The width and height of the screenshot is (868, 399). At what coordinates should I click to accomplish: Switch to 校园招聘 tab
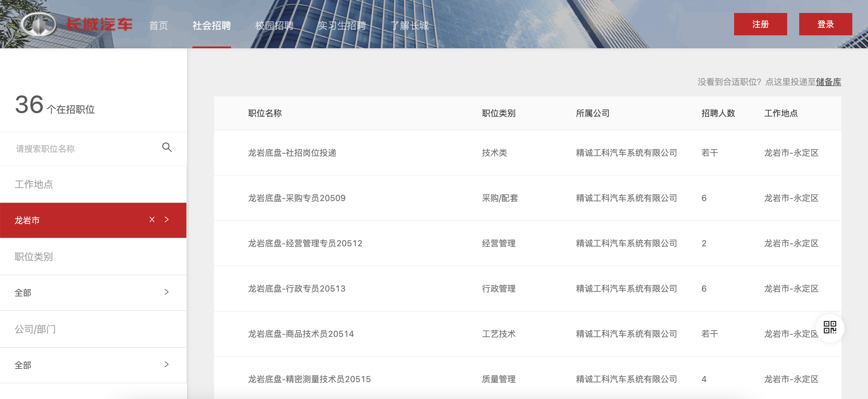click(x=274, y=25)
